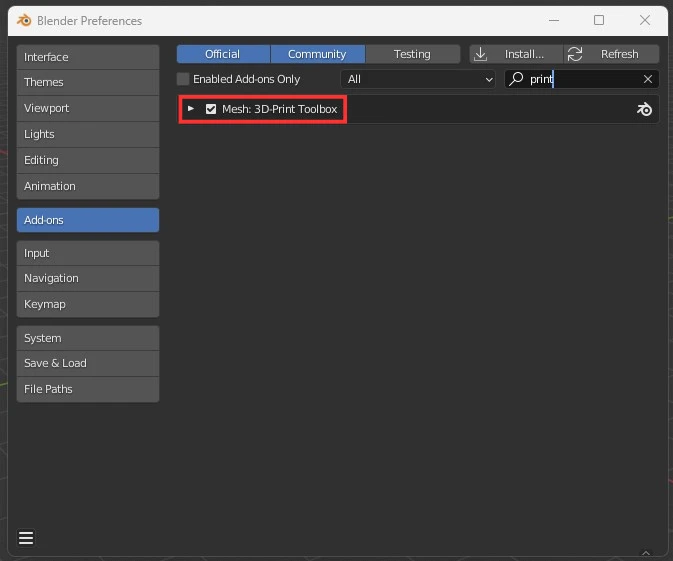Open Save & Load preferences
The image size is (673, 561).
pos(88,364)
